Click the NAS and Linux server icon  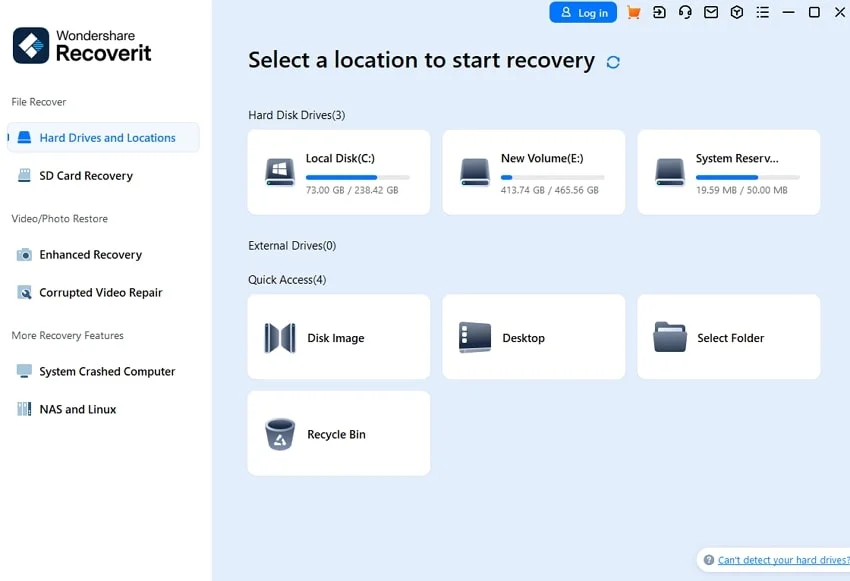(x=24, y=409)
